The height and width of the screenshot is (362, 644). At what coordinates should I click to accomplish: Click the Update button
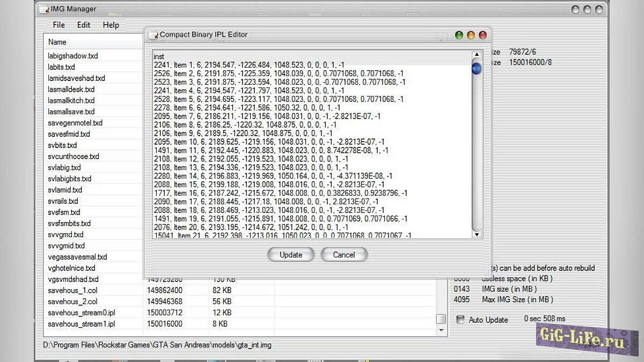(291, 255)
